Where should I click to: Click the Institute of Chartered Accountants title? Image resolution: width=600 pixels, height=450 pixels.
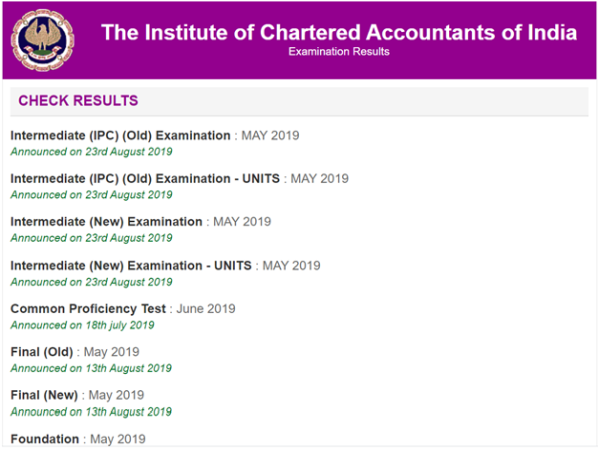339,32
